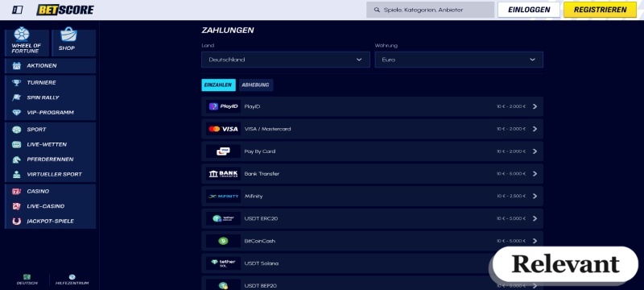Open Pferderennen from the sidebar
This screenshot has height=290, width=644.
click(50, 159)
